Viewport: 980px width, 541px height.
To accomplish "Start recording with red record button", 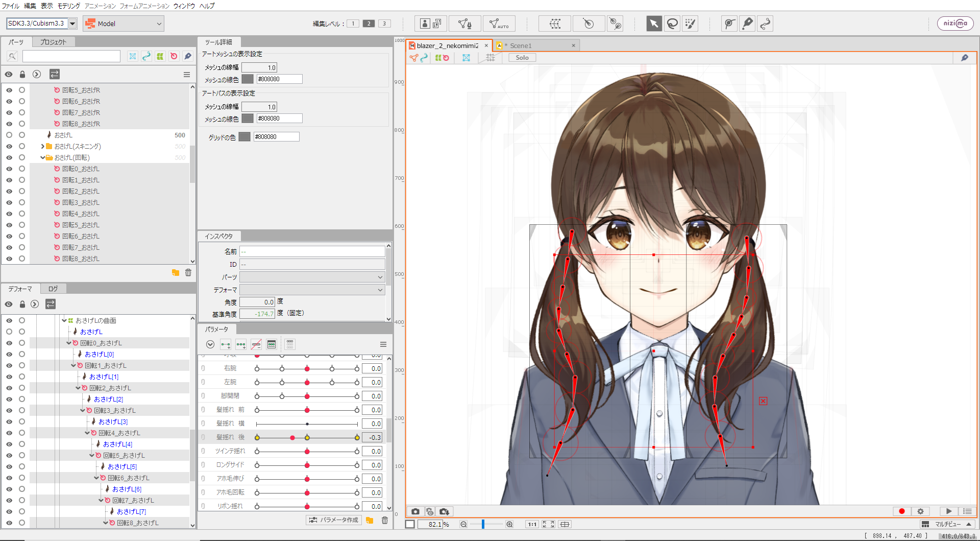I will click(x=902, y=511).
